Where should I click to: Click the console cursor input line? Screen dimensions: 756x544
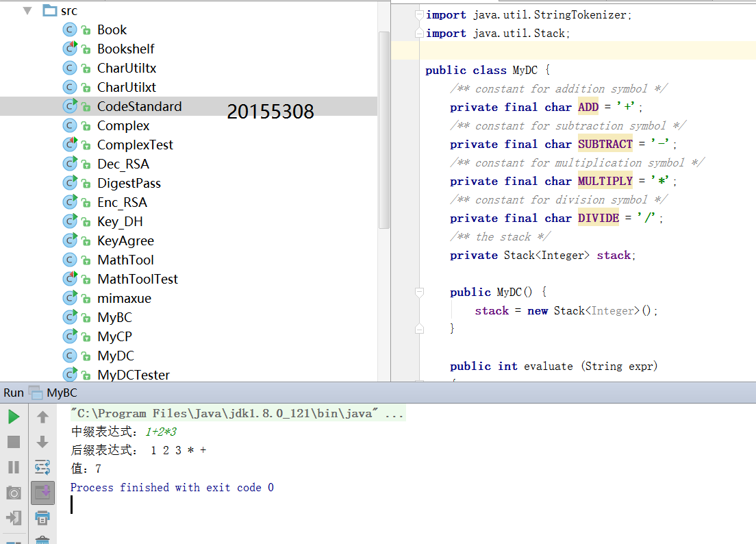[x=72, y=505]
